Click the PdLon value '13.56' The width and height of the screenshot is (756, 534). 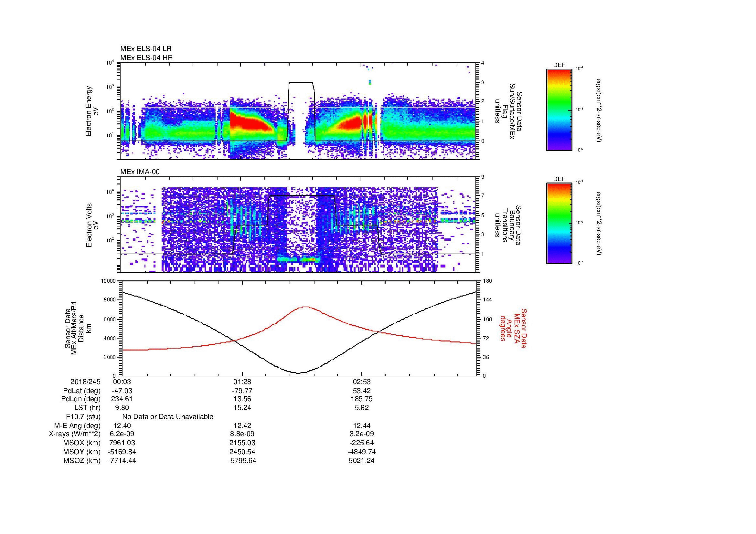(242, 399)
